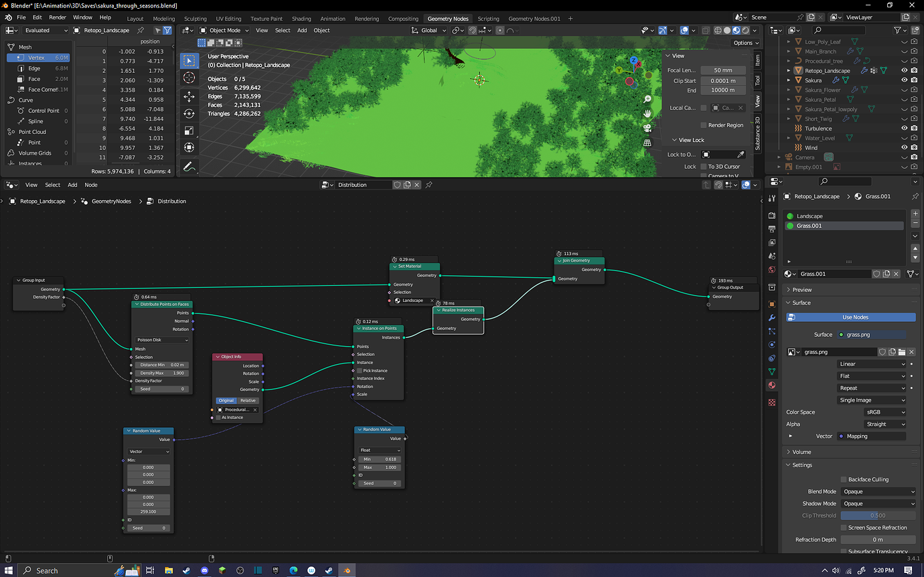Click the Density Max slider field
Image resolution: width=924 pixels, height=577 pixels.
click(162, 373)
